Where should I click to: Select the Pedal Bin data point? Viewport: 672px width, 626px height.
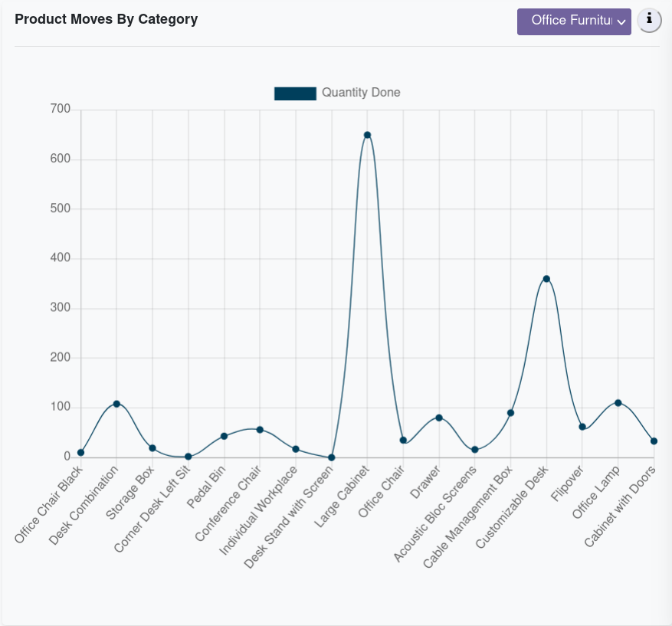click(x=224, y=436)
